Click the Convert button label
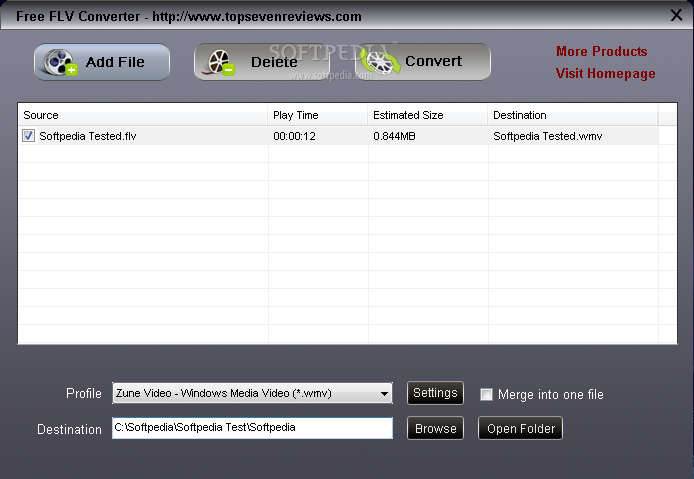This screenshot has width=694, height=479. click(x=433, y=61)
